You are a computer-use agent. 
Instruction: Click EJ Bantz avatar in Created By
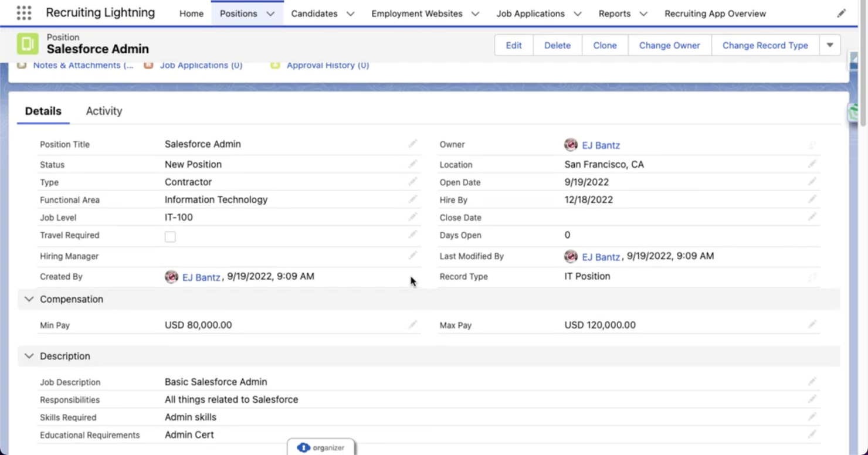pos(171,277)
